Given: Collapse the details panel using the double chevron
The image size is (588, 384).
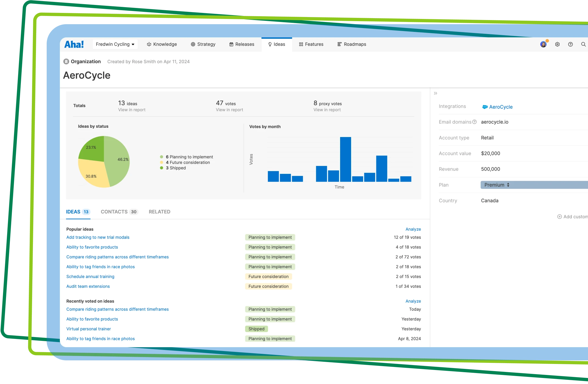Looking at the screenshot, I should (435, 93).
